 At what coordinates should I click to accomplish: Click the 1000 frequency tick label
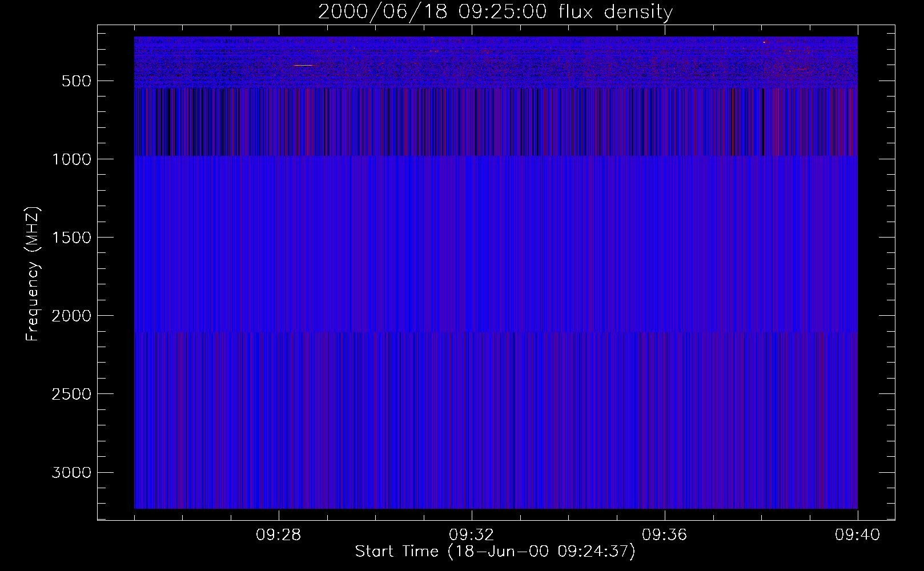tap(71, 159)
